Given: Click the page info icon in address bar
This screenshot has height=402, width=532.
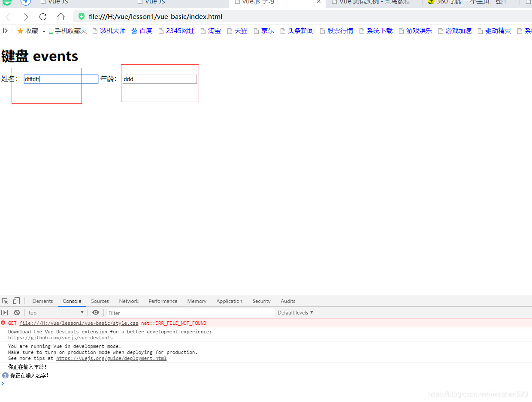Looking at the screenshot, I should pos(81,17).
